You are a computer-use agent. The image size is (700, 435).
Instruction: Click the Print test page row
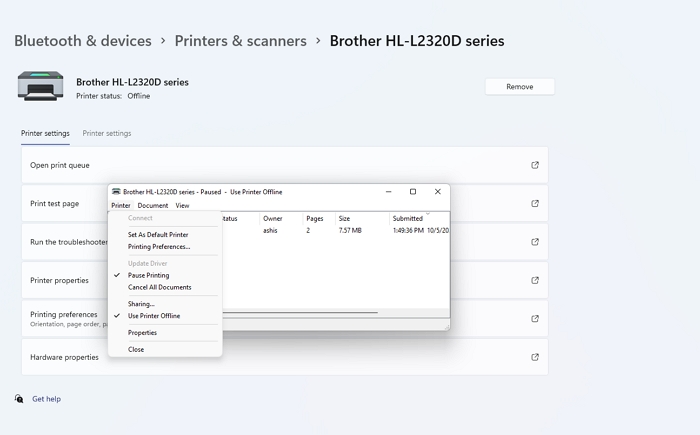point(285,204)
